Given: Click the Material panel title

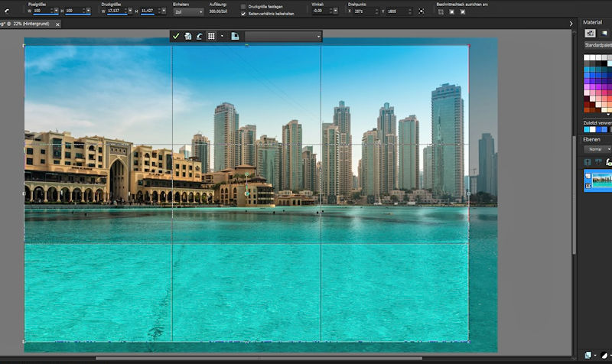Looking at the screenshot, I should [x=592, y=22].
